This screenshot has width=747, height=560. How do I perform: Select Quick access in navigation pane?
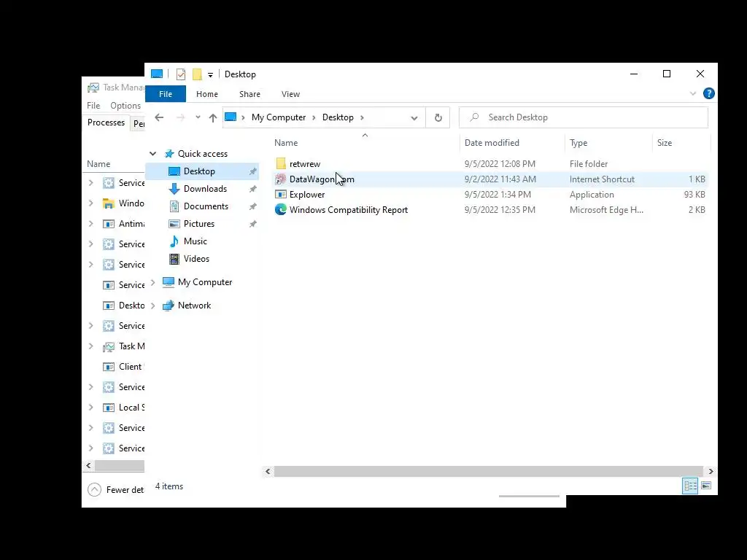point(203,153)
